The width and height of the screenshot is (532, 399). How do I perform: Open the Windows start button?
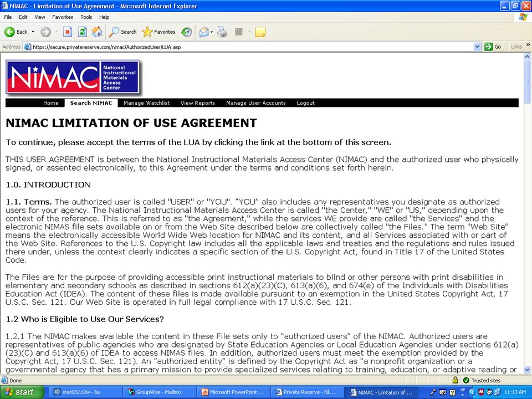(x=22, y=392)
